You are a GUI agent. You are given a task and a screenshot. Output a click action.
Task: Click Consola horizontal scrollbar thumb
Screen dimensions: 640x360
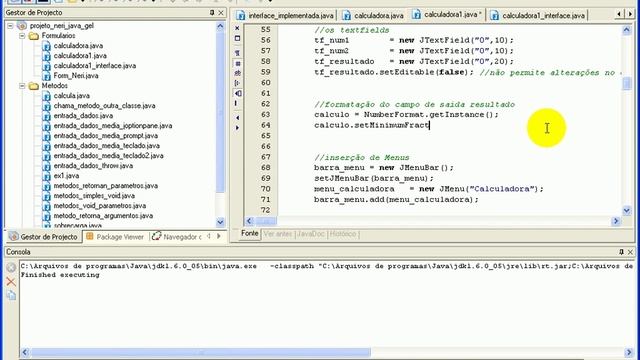201,352
